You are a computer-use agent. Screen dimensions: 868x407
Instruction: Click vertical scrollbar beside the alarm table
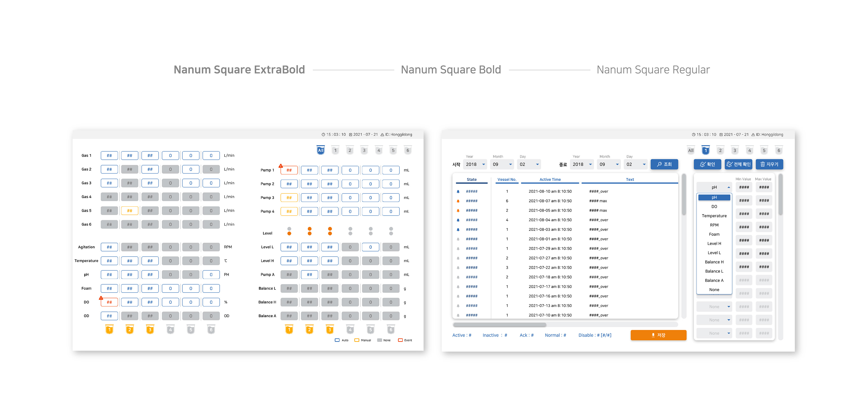click(684, 195)
